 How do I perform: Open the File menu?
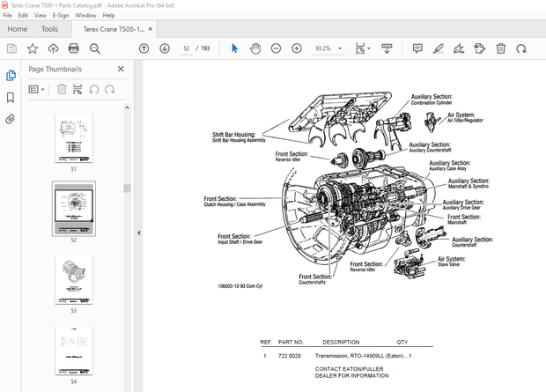7,15
